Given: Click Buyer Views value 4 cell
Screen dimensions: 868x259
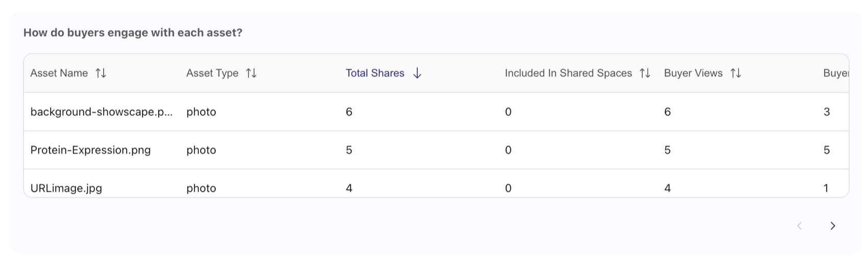Looking at the screenshot, I should click(x=667, y=188).
